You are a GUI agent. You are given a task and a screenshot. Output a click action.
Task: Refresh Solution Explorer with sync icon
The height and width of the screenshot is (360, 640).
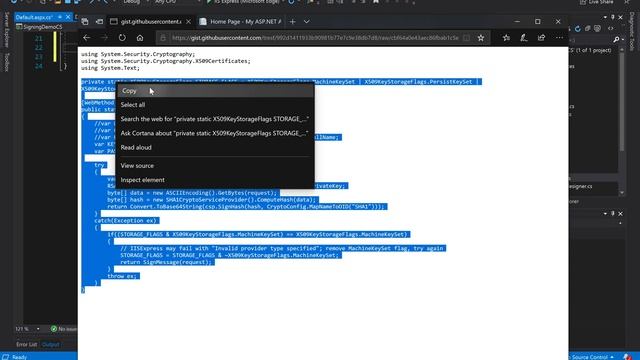coord(578,29)
